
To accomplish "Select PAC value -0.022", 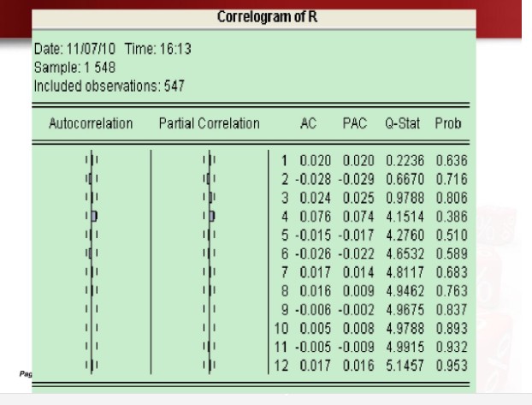I will click(x=357, y=253).
